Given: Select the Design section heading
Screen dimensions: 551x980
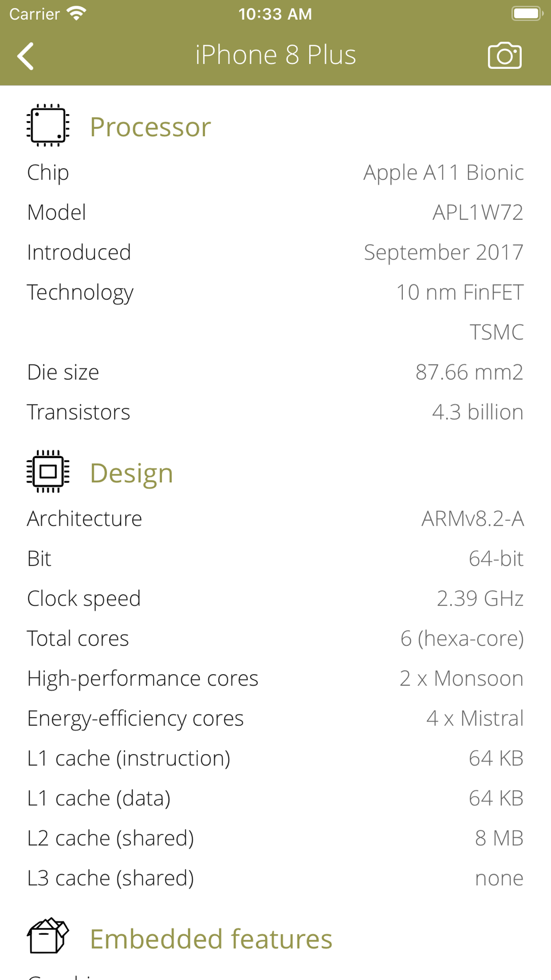Looking at the screenshot, I should click(132, 473).
